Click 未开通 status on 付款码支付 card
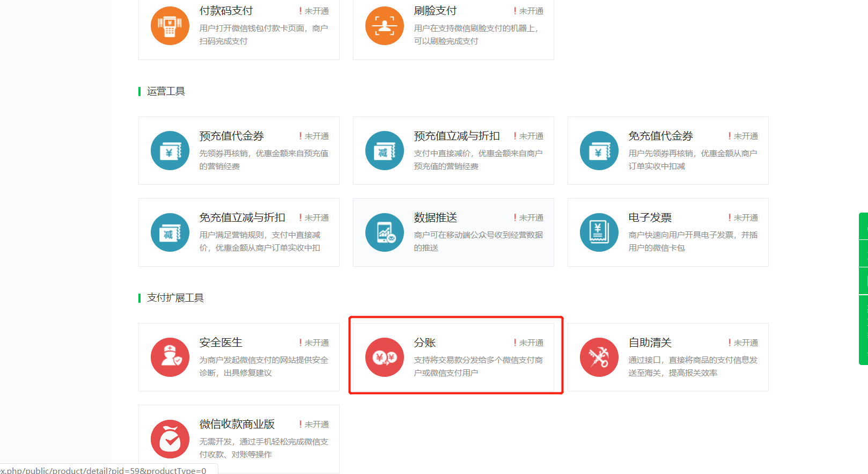868x474 pixels. 314,11
